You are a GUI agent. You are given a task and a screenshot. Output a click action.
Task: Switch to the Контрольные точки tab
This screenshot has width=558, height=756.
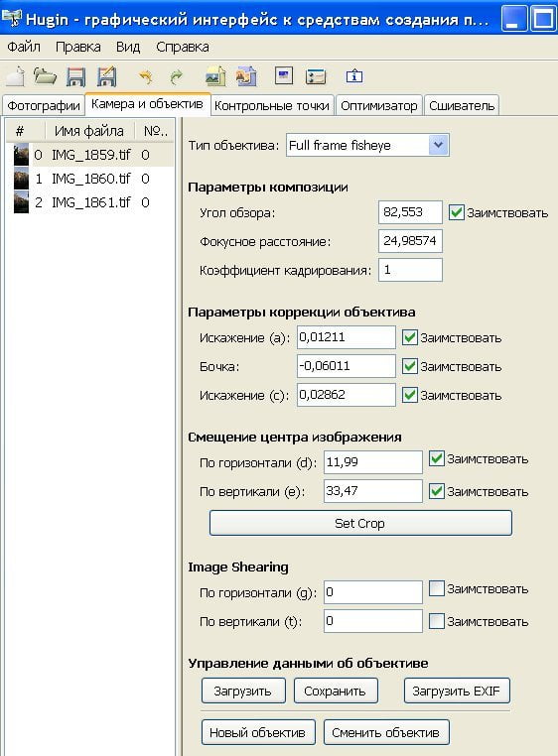coord(272,105)
